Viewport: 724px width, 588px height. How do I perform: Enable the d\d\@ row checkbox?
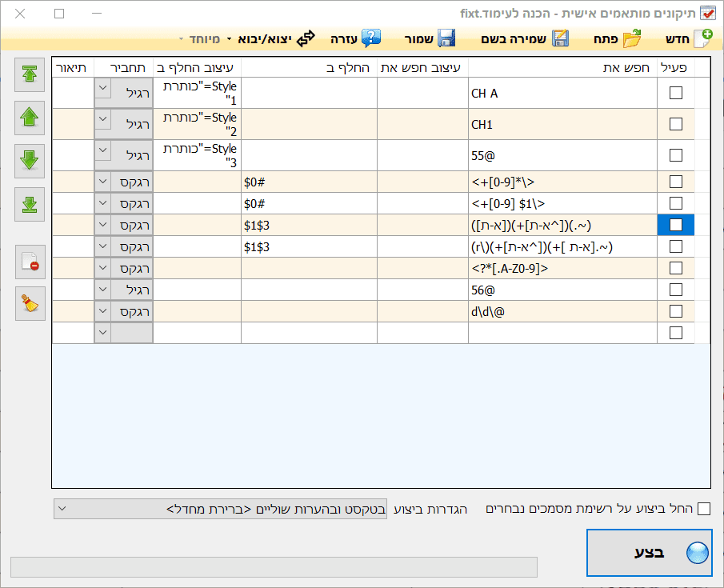tap(675, 311)
